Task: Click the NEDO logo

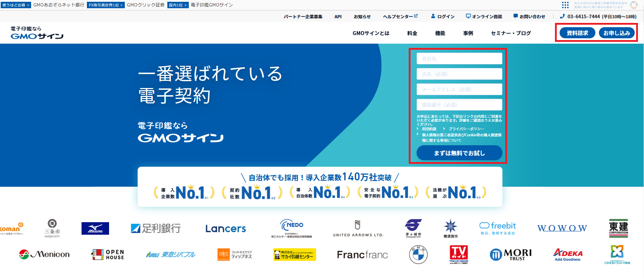Action: [x=292, y=228]
